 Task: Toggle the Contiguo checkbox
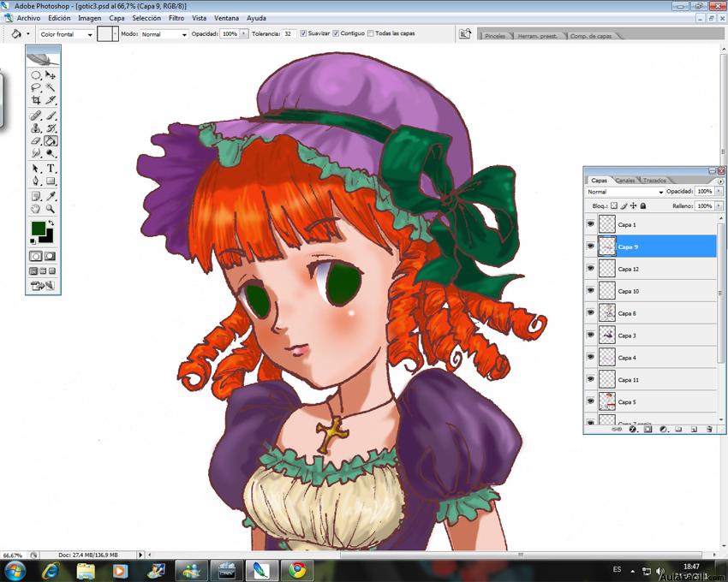tap(336, 33)
